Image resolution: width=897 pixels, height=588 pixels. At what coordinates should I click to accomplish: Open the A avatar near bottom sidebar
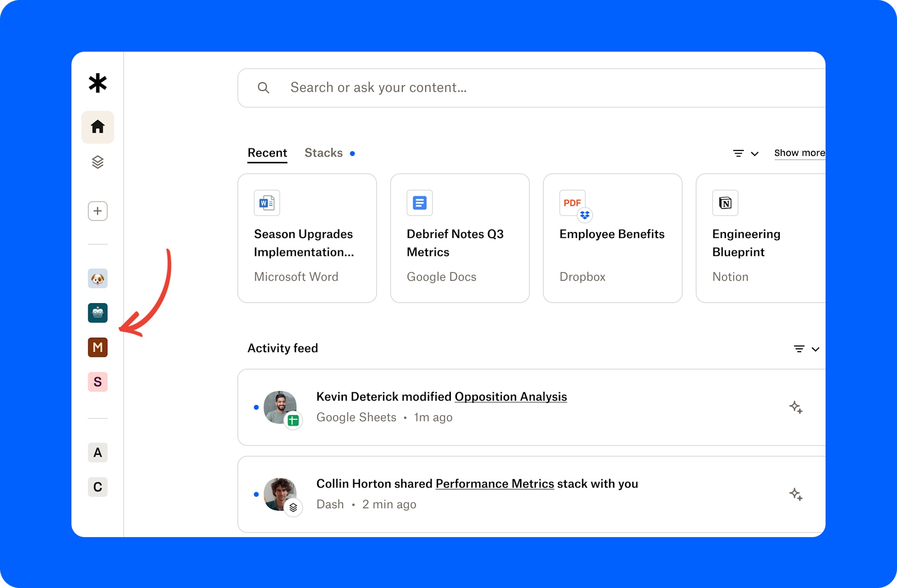97,452
